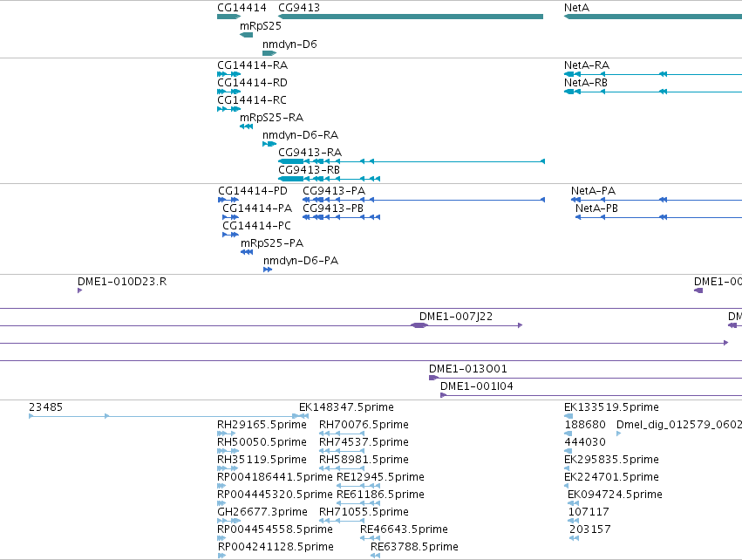Click the CG9413-PB protein label
This screenshot has width=742, height=560.
pyautogui.click(x=333, y=208)
